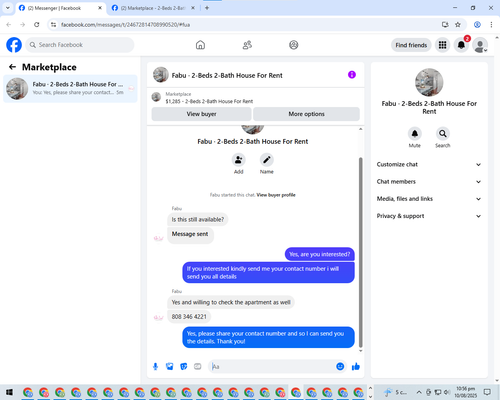Click the large listing avatar in the right panel
Image resolution: width=500 pixels, height=400 pixels.
click(x=429, y=82)
